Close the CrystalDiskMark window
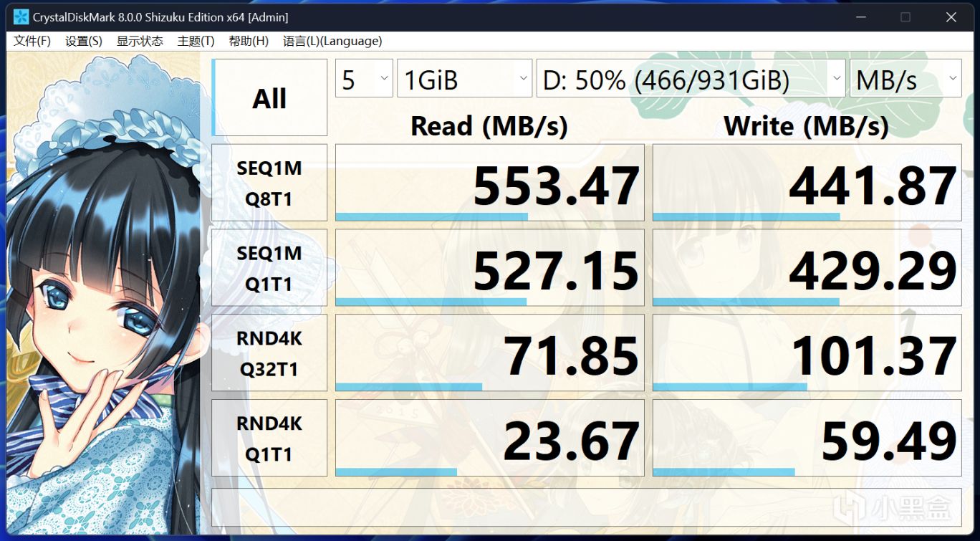The image size is (980, 541). (x=951, y=16)
